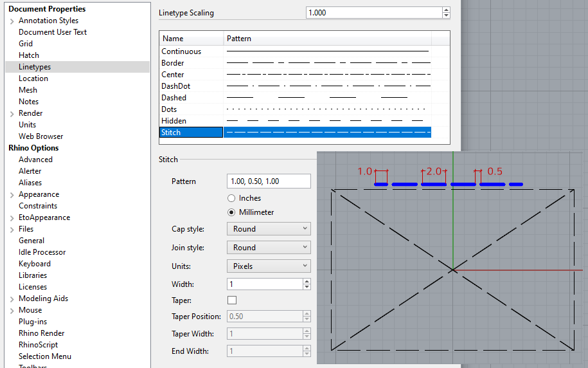Screen dimensions: 588x368
Task: Open the Alerter options page
Action: [30, 171]
